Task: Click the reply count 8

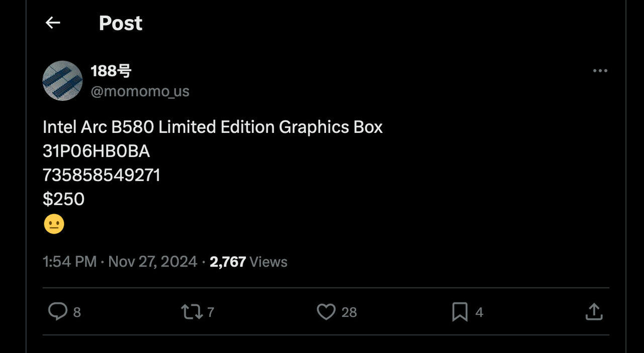Action: click(77, 313)
